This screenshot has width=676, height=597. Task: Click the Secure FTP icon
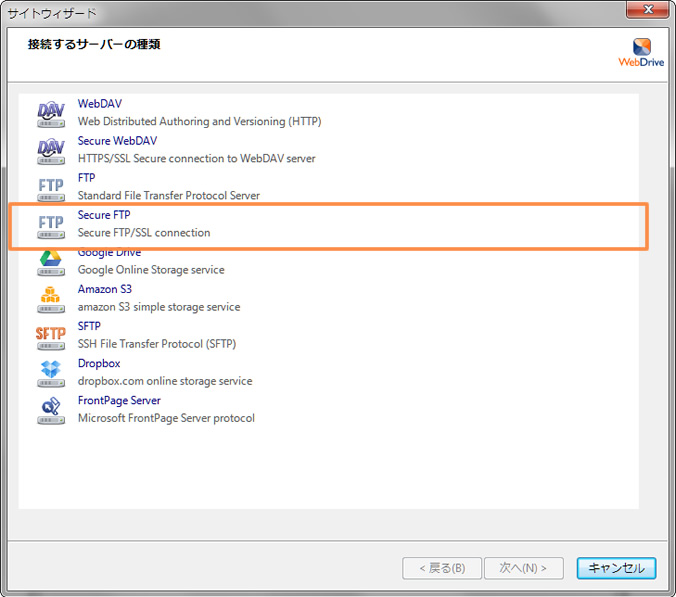[x=51, y=224]
